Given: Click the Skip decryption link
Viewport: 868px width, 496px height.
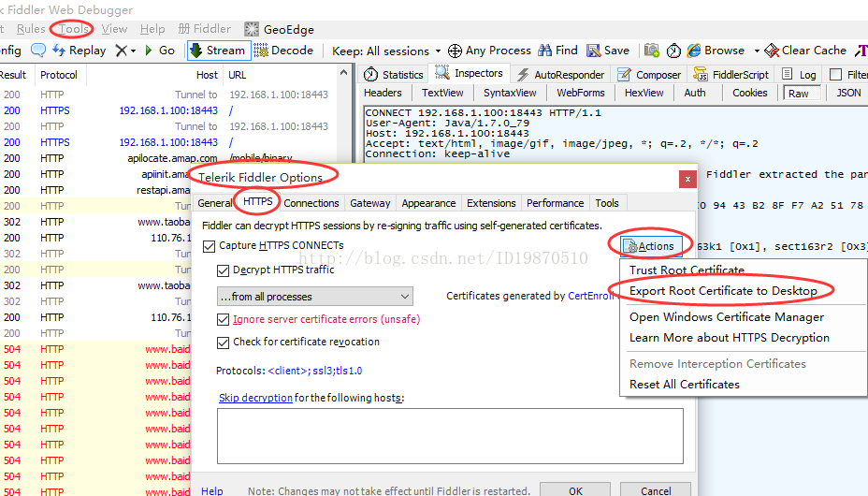Looking at the screenshot, I should [255, 398].
